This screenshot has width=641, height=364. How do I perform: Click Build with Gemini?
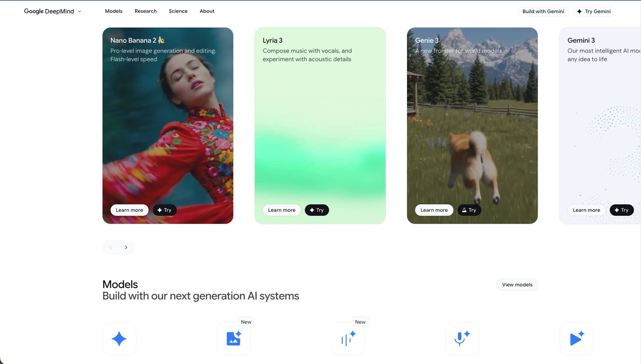[543, 11]
